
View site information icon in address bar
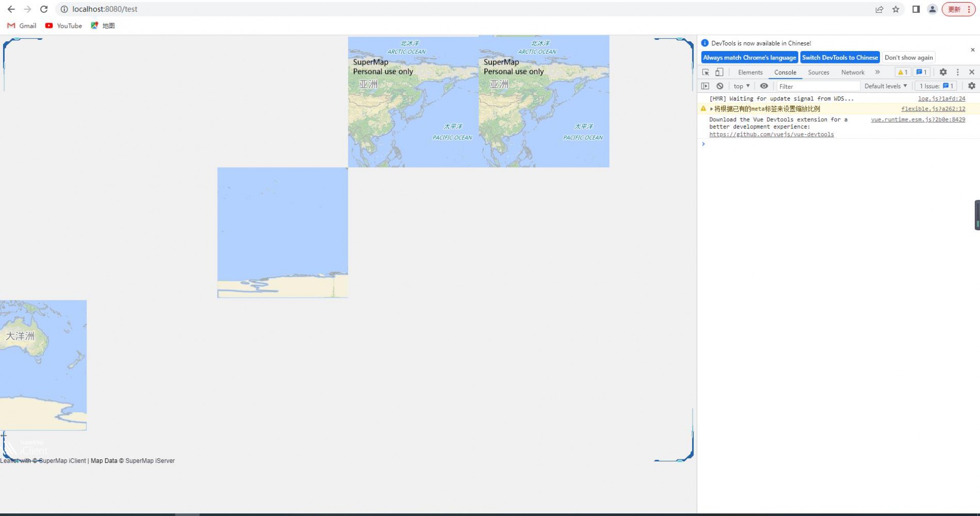64,9
